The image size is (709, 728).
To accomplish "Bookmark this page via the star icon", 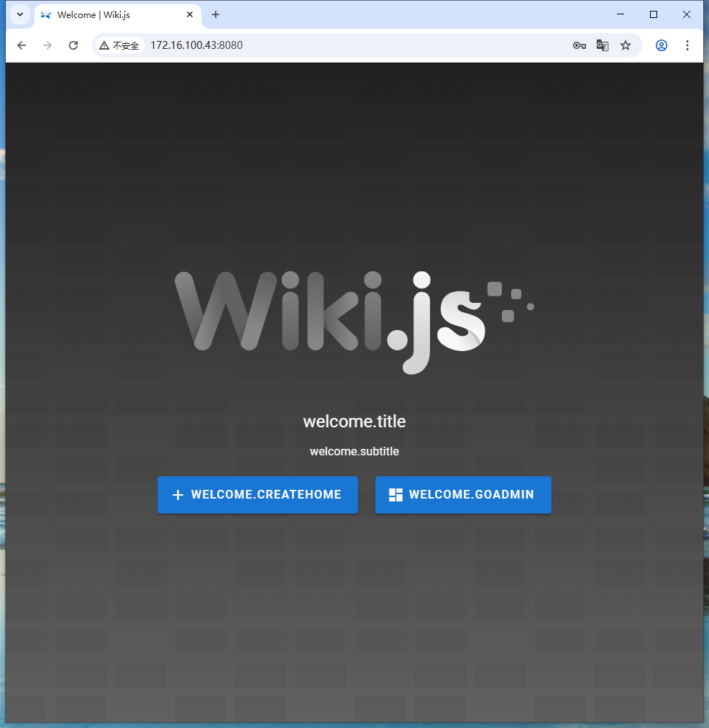I will point(625,45).
